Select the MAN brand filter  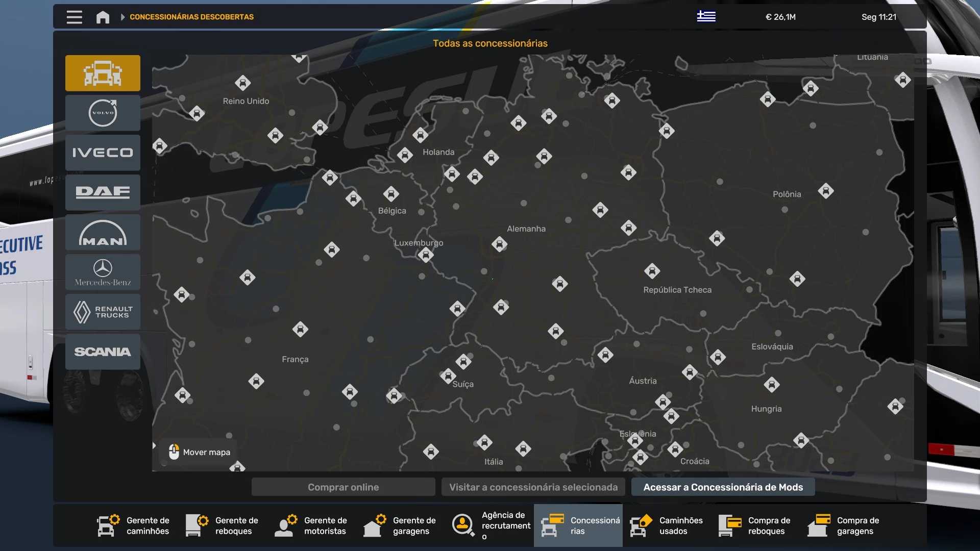pyautogui.click(x=102, y=233)
